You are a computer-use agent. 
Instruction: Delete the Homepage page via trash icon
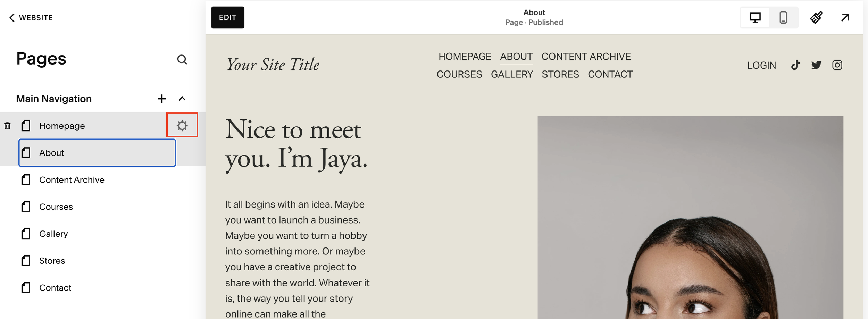pos(7,126)
